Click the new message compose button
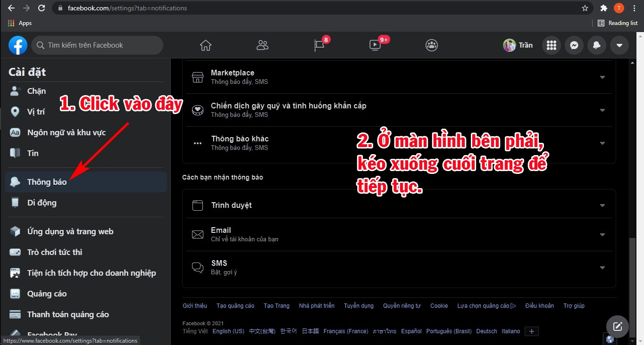This screenshot has width=644, height=345. pyautogui.click(x=618, y=327)
